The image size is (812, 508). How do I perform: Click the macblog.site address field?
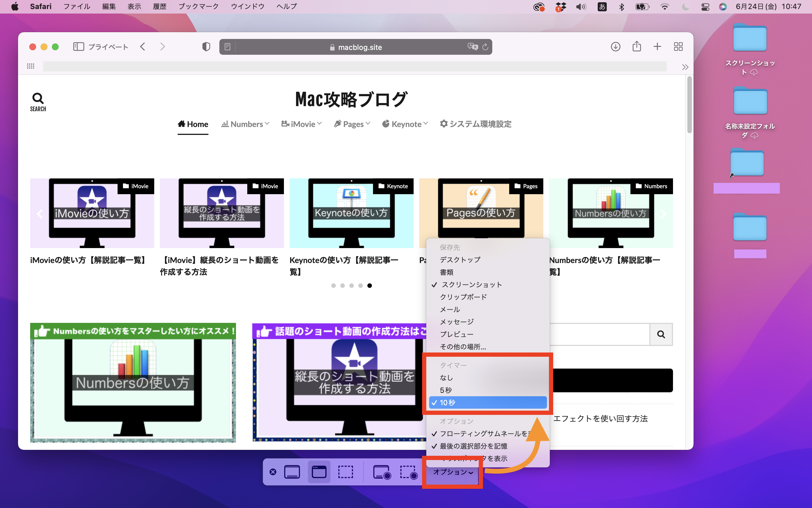356,47
